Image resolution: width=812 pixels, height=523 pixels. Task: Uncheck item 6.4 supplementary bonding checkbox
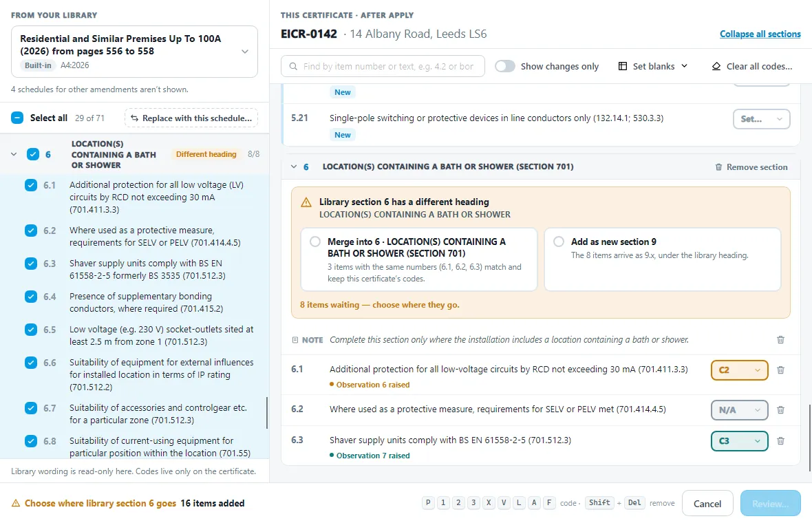(31, 297)
